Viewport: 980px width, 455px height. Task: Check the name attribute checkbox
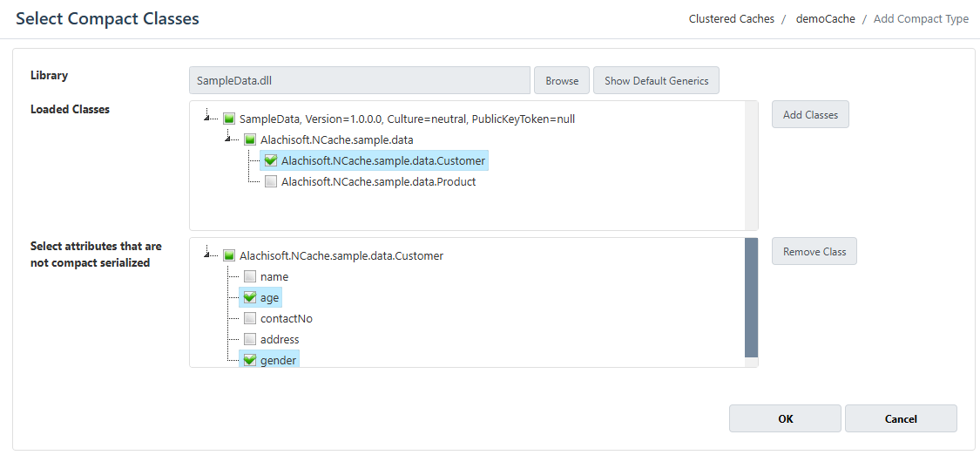tap(250, 276)
